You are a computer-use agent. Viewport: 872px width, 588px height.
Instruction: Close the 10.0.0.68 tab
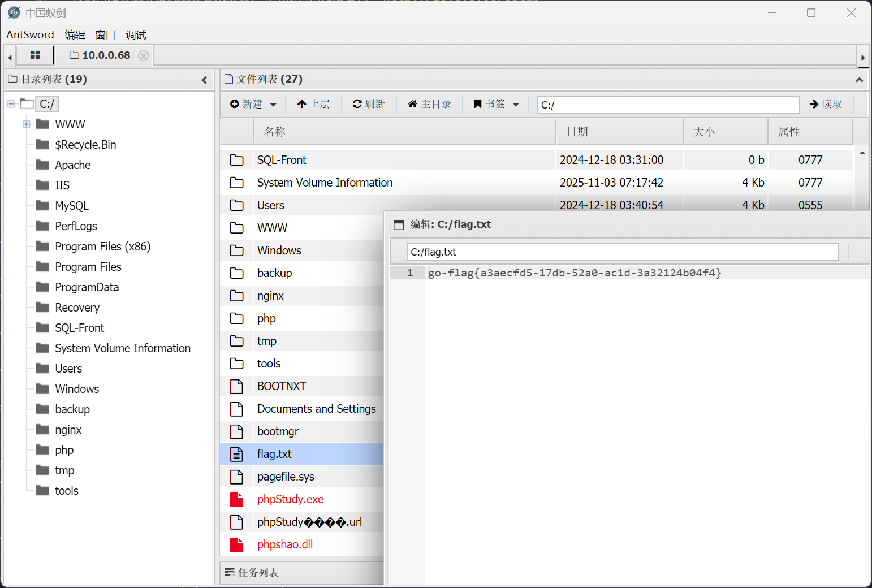pyautogui.click(x=144, y=55)
